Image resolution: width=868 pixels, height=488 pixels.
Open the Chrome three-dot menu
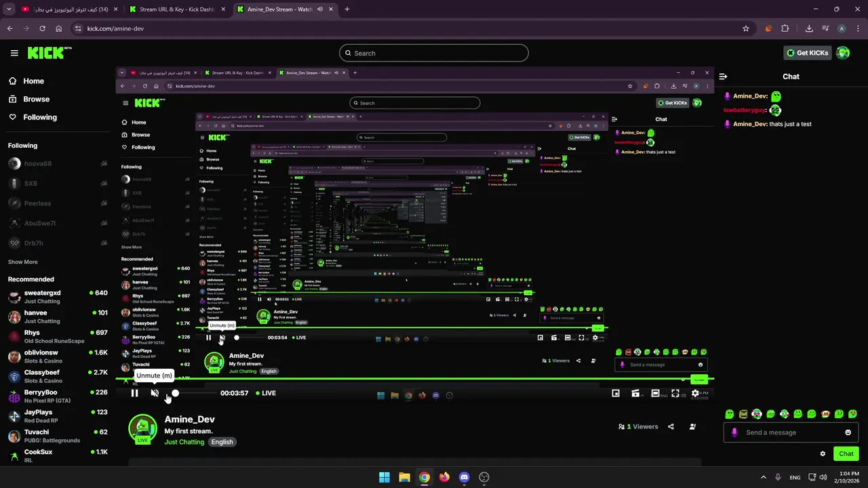point(858,28)
